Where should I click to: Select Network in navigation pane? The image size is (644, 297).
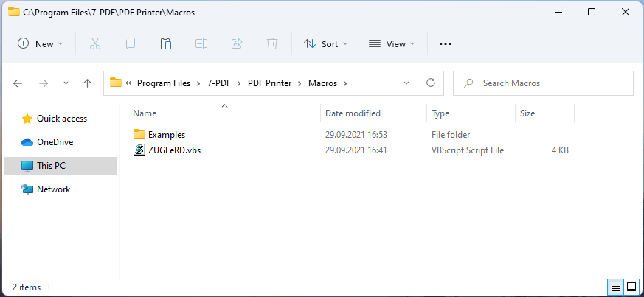point(60,189)
